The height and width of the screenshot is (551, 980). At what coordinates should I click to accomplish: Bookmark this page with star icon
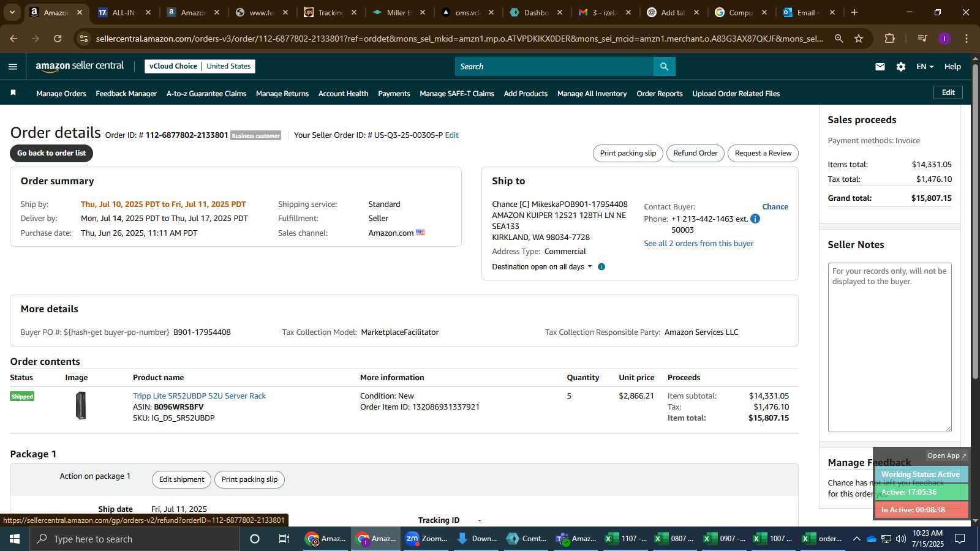(859, 39)
